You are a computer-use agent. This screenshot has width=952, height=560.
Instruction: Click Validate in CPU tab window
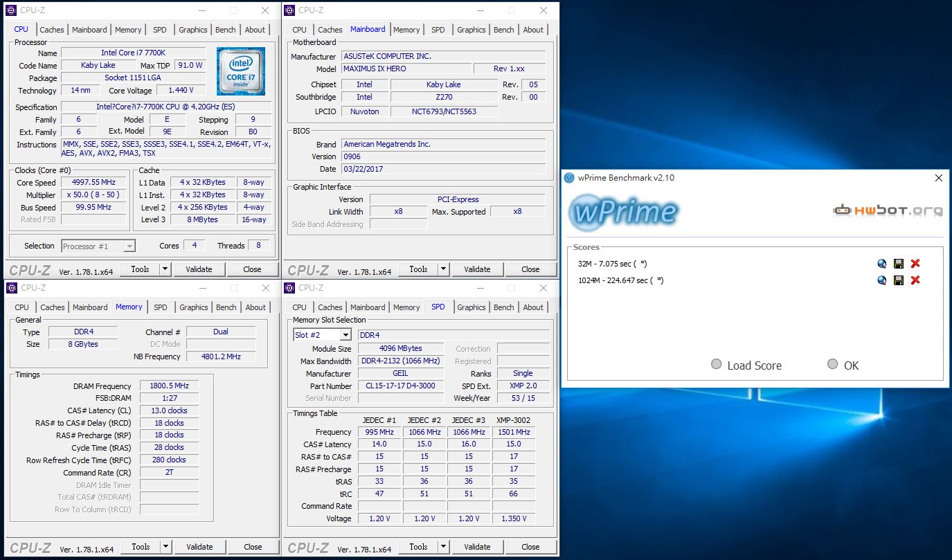coord(199,269)
